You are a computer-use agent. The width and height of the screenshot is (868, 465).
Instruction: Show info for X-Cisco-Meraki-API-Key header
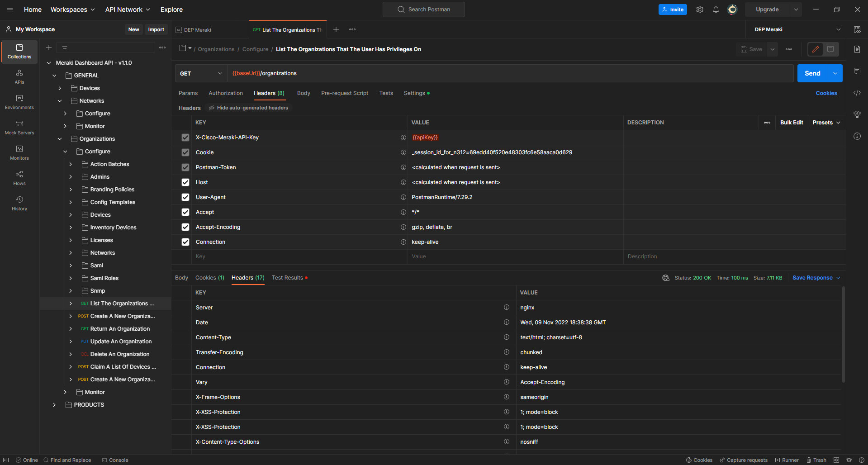(403, 138)
